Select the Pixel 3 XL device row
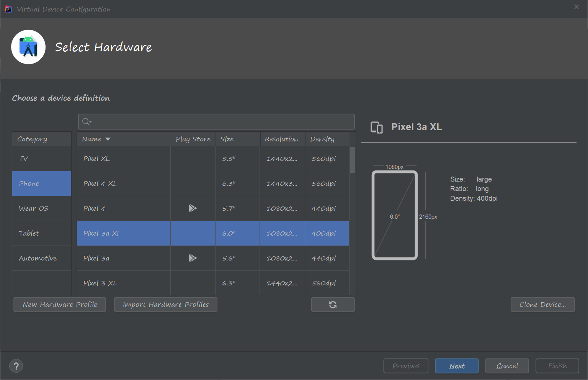The width and height of the screenshot is (588, 380). (213, 283)
